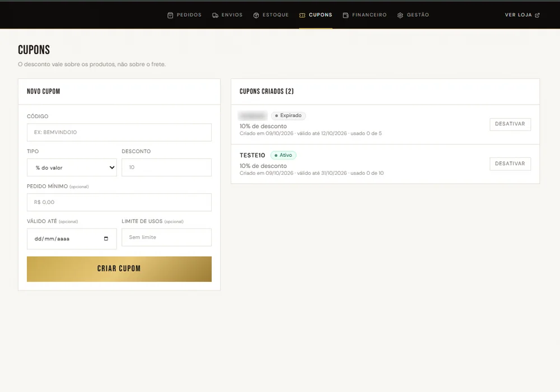The height and width of the screenshot is (392, 560).
Task: Click the frete discount note under the Cupons title
Action: pos(92,64)
